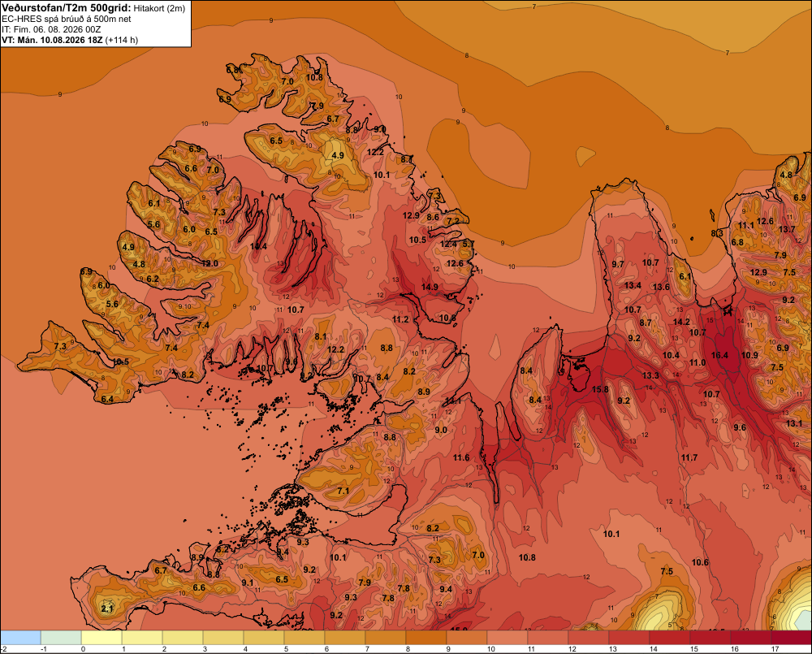812x654 pixels.
Task: Click the 9.7 temperature label
Action: [x=618, y=264]
